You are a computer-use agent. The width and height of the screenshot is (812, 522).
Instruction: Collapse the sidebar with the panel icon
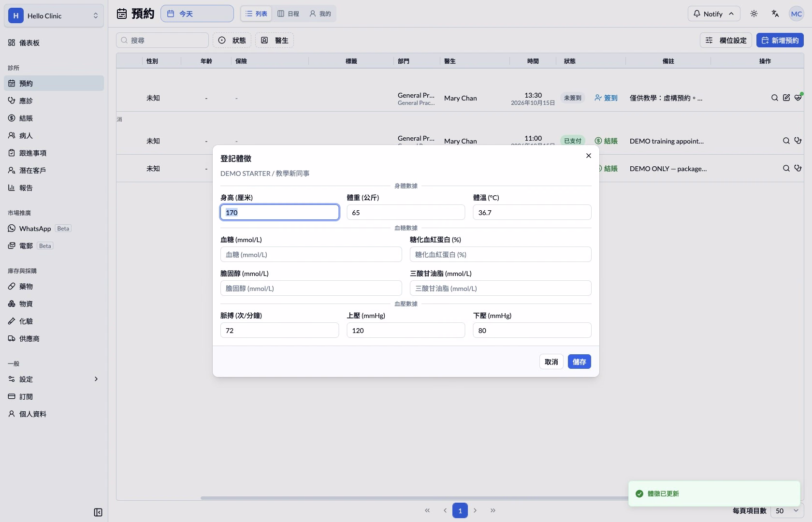point(98,512)
